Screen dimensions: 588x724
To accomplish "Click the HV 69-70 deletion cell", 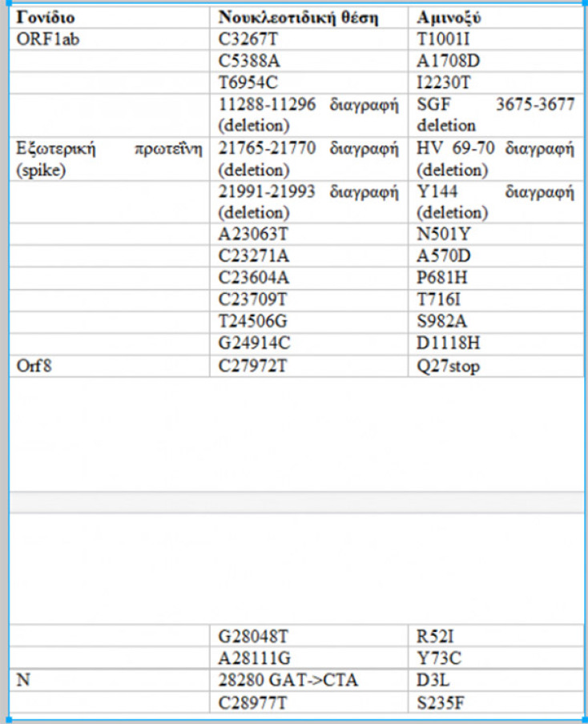I will tap(495, 159).
